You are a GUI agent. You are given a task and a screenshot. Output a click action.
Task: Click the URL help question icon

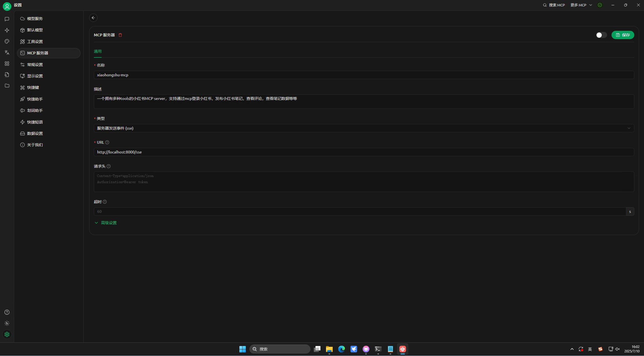coord(107,142)
